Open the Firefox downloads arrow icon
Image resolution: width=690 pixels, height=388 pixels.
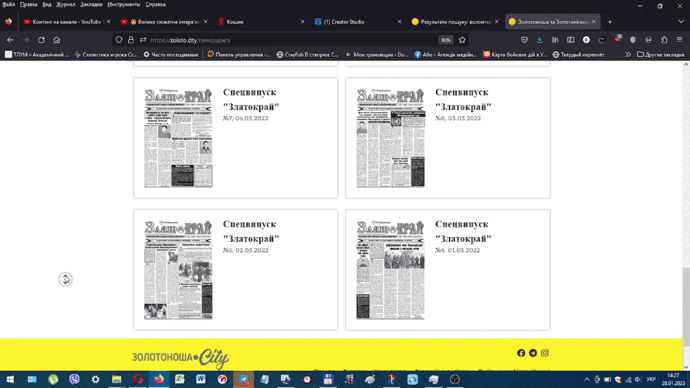point(540,40)
